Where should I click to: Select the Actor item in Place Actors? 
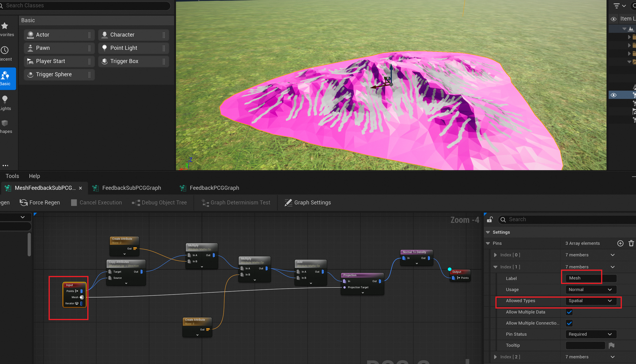click(x=59, y=35)
